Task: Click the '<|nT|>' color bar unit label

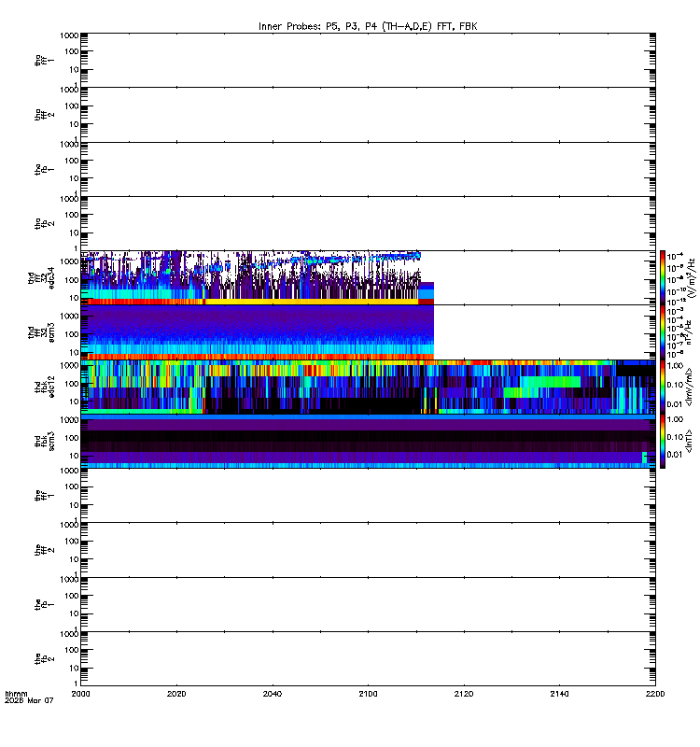Action: click(689, 441)
